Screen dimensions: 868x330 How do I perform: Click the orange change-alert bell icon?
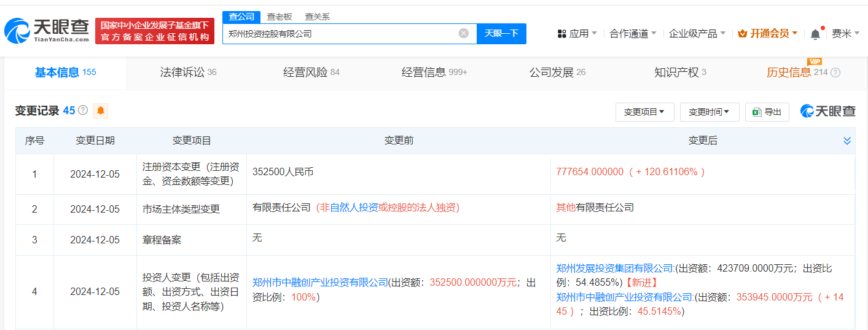point(100,111)
